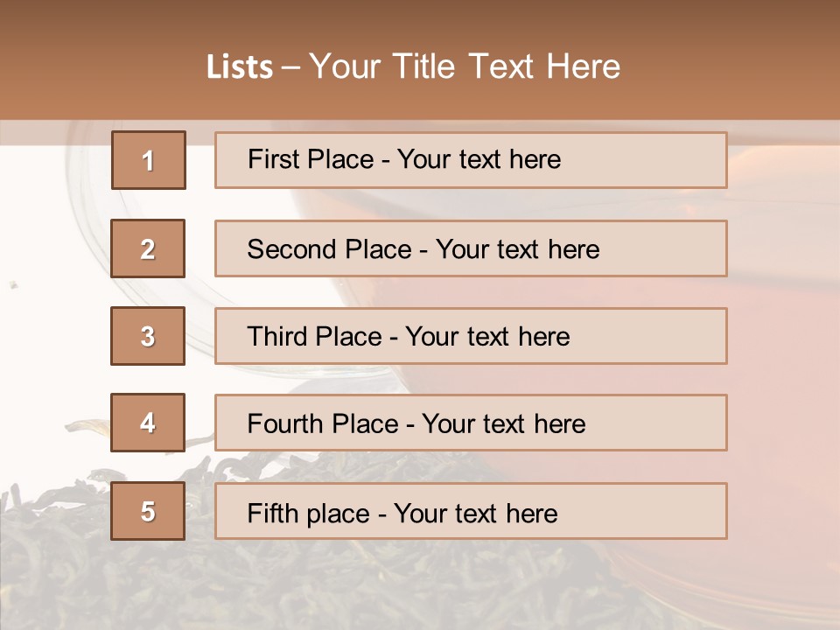Select the 'Second Place' label text
840x630 pixels.
tap(328, 249)
